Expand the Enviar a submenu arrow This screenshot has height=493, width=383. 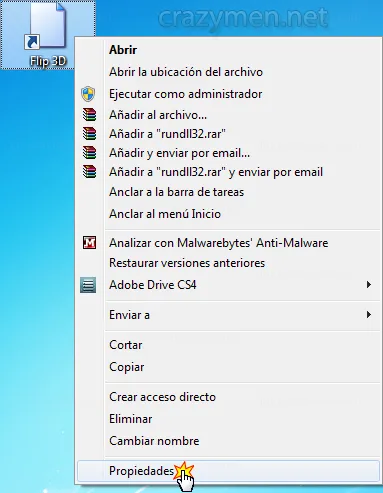click(369, 315)
